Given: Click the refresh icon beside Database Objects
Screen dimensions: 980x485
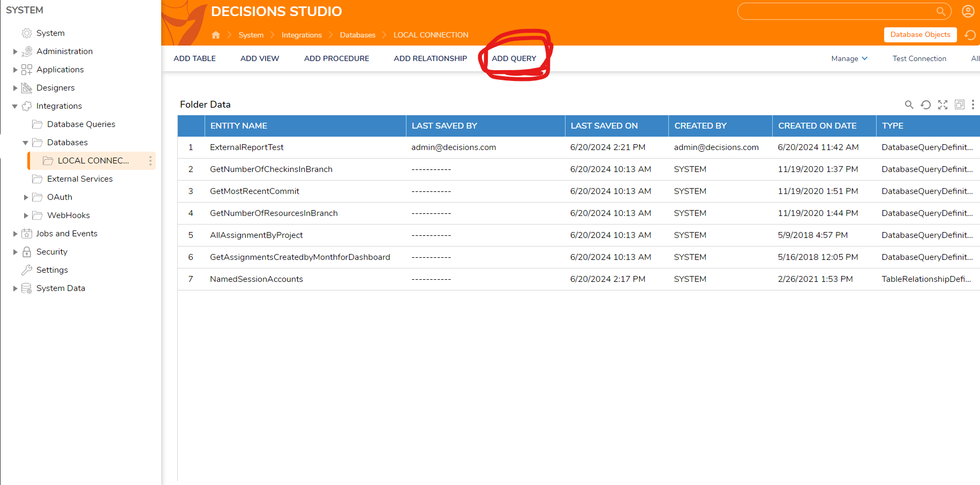Looking at the screenshot, I should 970,35.
